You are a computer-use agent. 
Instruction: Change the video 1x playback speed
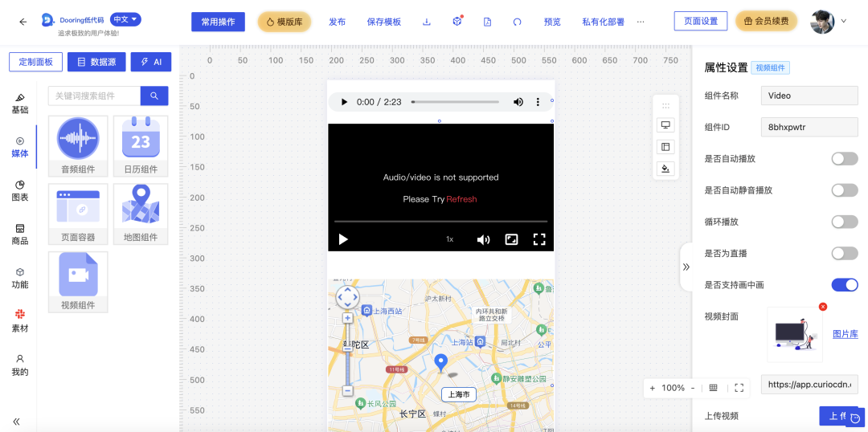[x=449, y=239]
